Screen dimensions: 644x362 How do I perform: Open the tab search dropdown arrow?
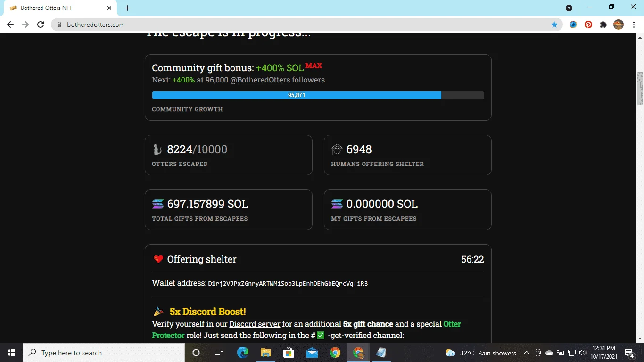pos(569,8)
